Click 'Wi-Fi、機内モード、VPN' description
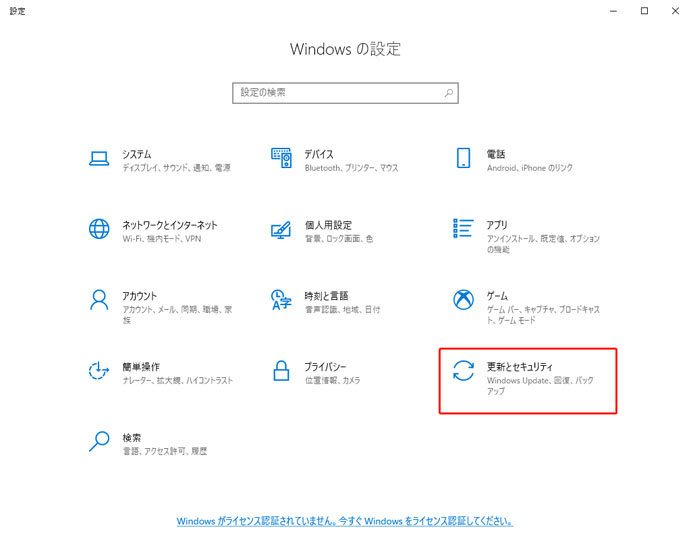Screen dimensions: 691x540 pos(162,239)
